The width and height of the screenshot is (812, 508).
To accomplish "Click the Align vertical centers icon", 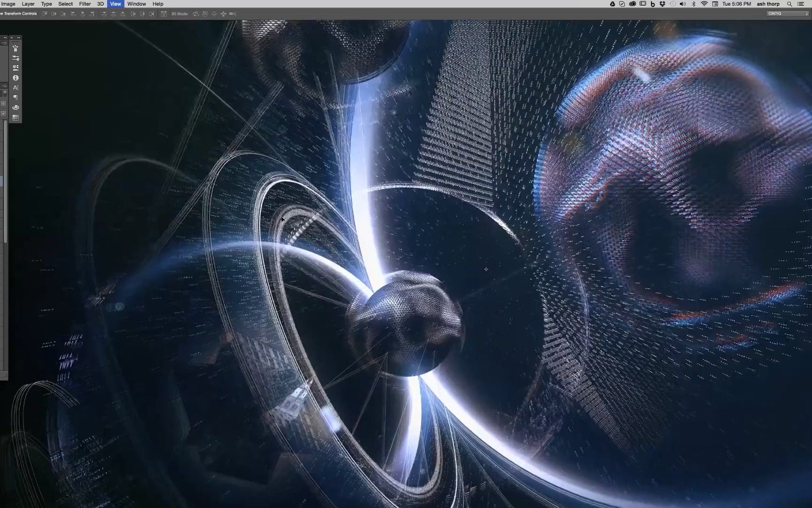I will click(x=54, y=14).
